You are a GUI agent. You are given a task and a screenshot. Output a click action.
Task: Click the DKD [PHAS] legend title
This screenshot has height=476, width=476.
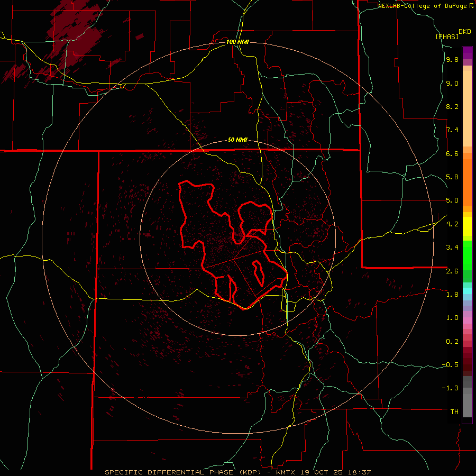pos(453,34)
